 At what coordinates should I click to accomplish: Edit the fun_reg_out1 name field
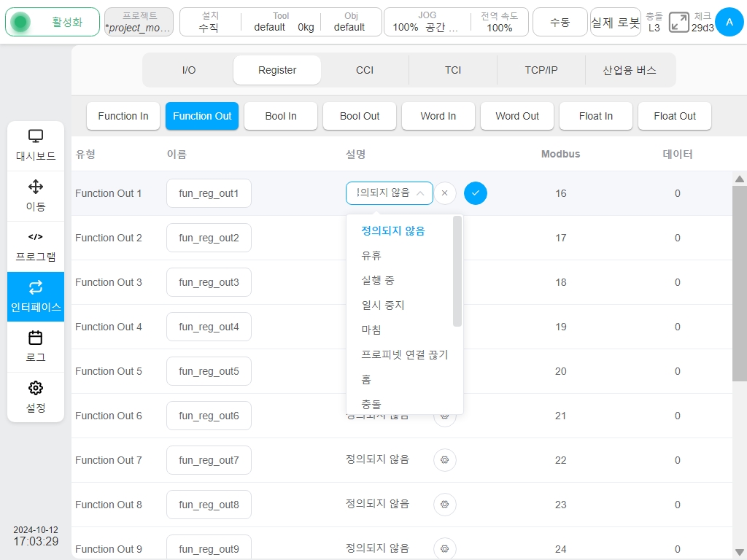(x=209, y=193)
